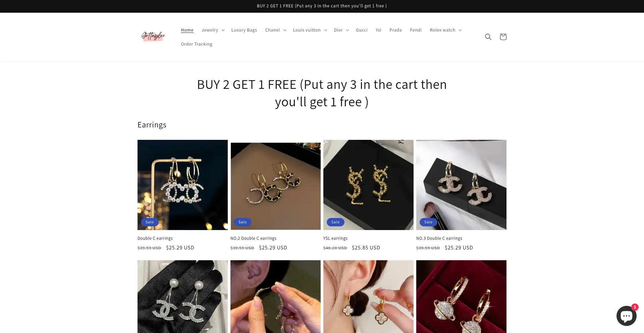Open the NO.3 Double C earrings thumbnail
The width and height of the screenshot is (644, 333).
point(461,185)
